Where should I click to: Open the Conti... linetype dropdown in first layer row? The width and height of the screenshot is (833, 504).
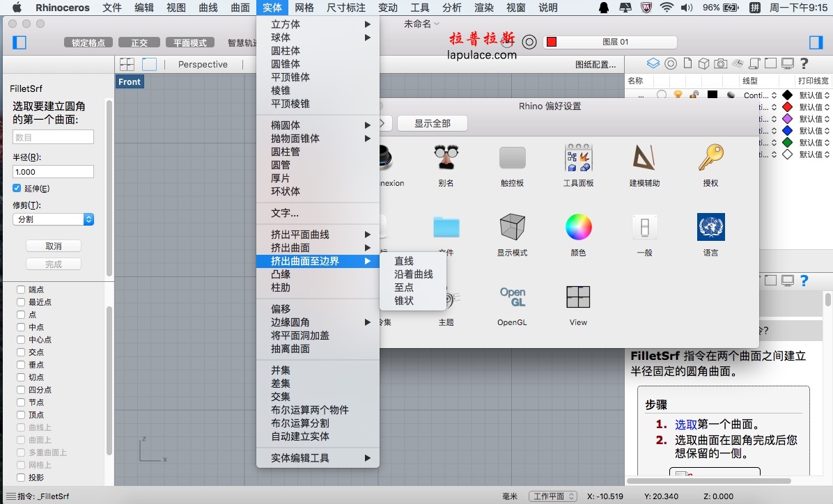tap(761, 95)
